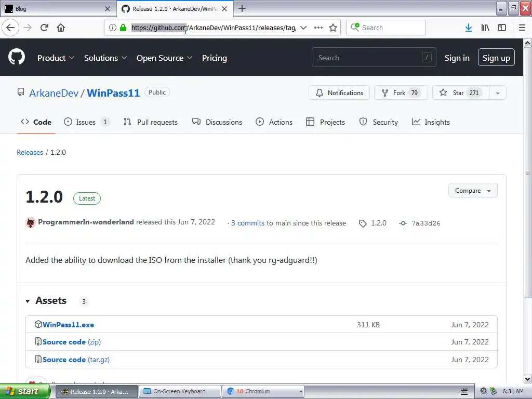The height and width of the screenshot is (399, 532).
Task: Select the Code tab
Action: click(36, 122)
